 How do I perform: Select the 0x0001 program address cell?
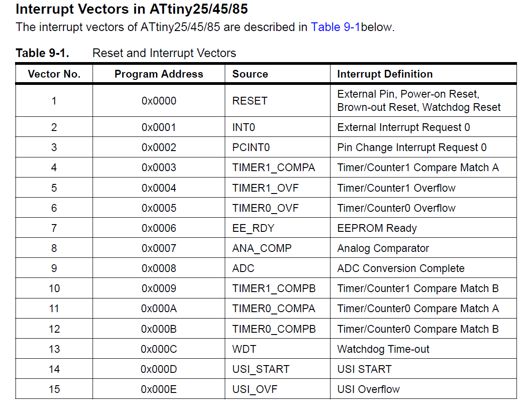159,127
